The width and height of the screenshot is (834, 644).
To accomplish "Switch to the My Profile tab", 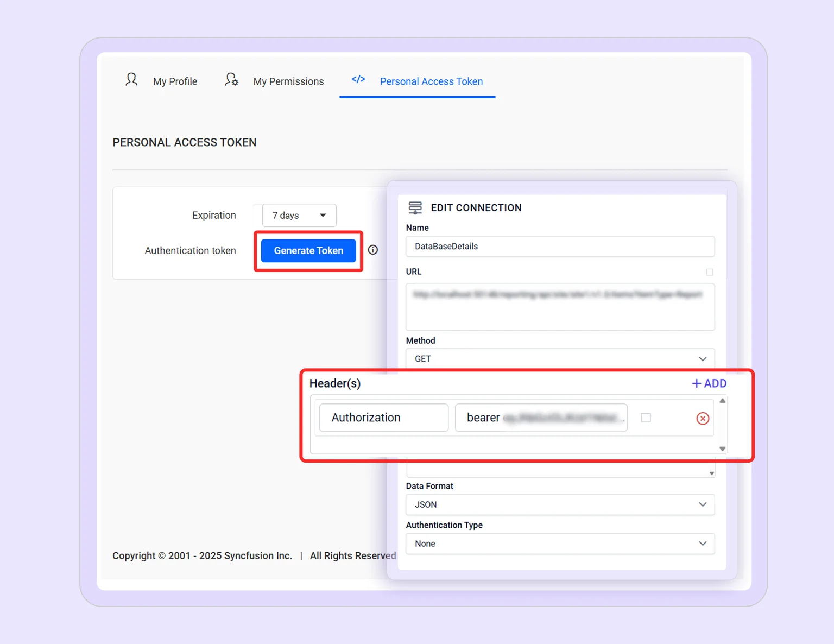I will [175, 81].
